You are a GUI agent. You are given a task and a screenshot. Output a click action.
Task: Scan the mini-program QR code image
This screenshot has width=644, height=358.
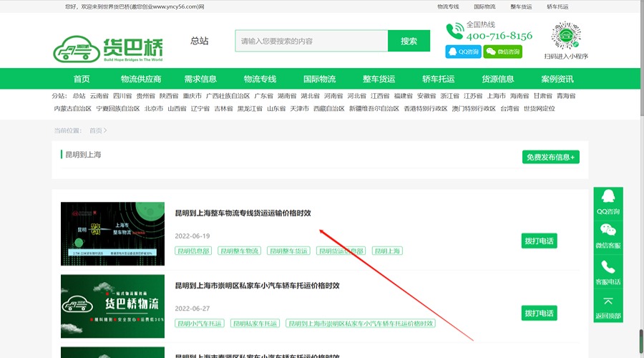[x=565, y=36]
